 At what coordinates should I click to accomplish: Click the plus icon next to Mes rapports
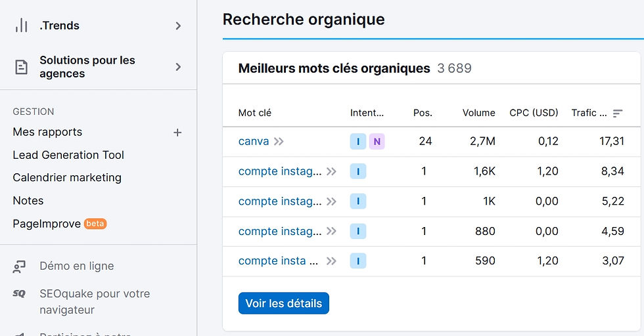tap(177, 133)
